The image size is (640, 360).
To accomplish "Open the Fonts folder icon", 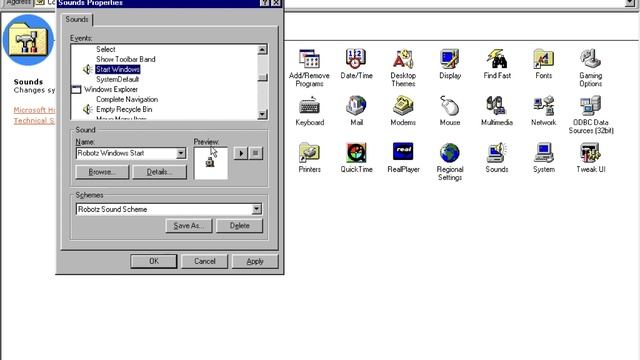I will tap(543, 59).
